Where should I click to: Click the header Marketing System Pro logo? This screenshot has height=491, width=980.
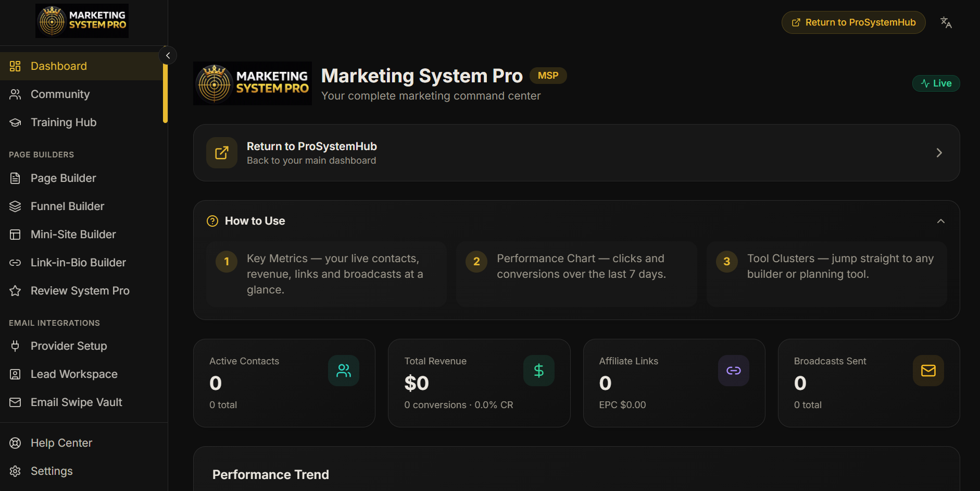[x=253, y=83]
